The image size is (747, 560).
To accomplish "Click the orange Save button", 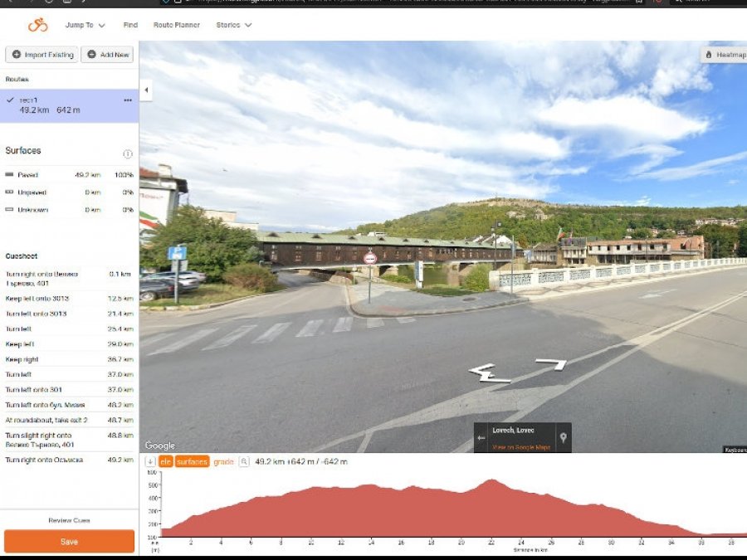I will (x=70, y=540).
